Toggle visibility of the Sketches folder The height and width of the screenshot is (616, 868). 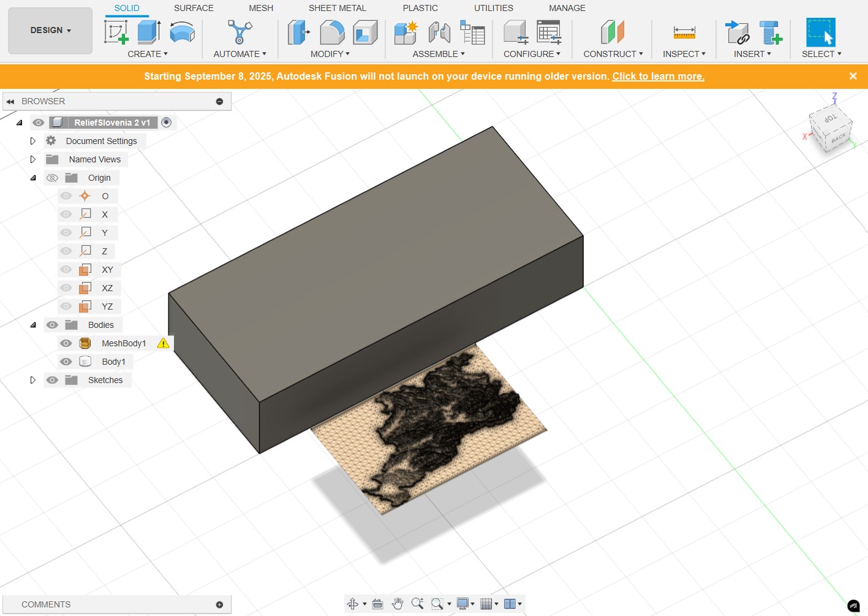(x=52, y=380)
